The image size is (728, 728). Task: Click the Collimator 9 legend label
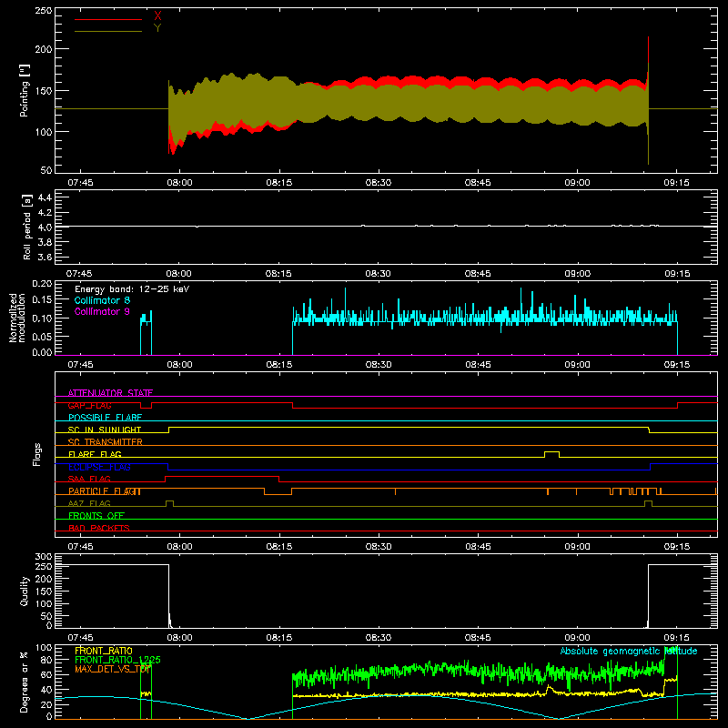[x=102, y=311]
